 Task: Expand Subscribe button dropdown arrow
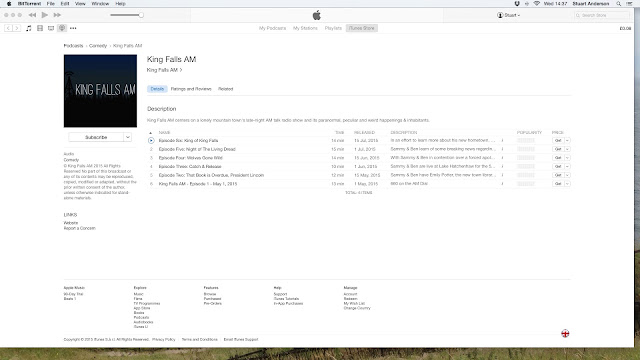128,137
